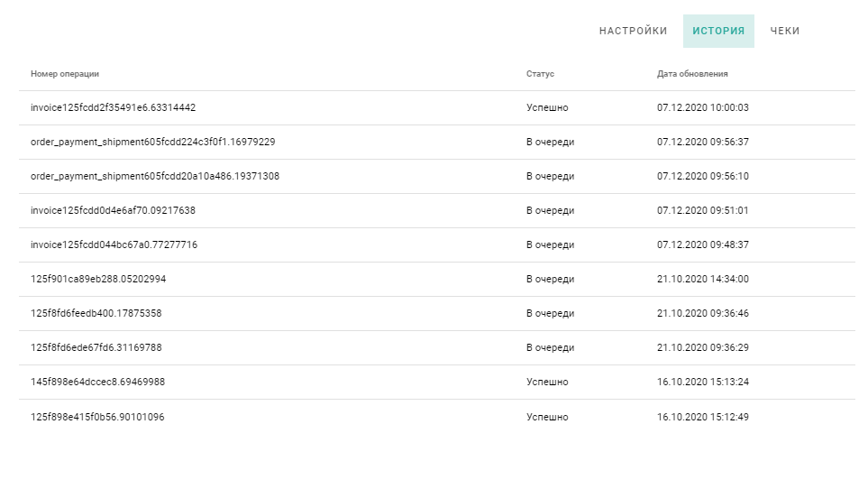Click operation invoice125fcdd044bc67a0.77277716
This screenshot has height=498, width=868.
tap(114, 244)
